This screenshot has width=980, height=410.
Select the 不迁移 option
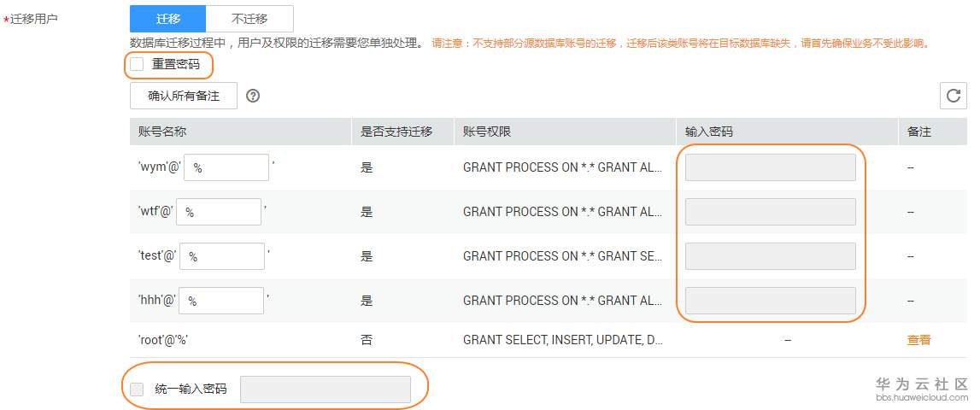(249, 19)
